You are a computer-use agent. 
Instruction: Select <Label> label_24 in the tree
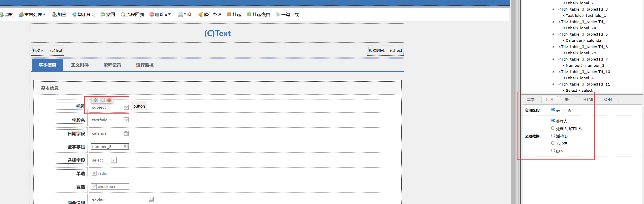tap(579, 28)
